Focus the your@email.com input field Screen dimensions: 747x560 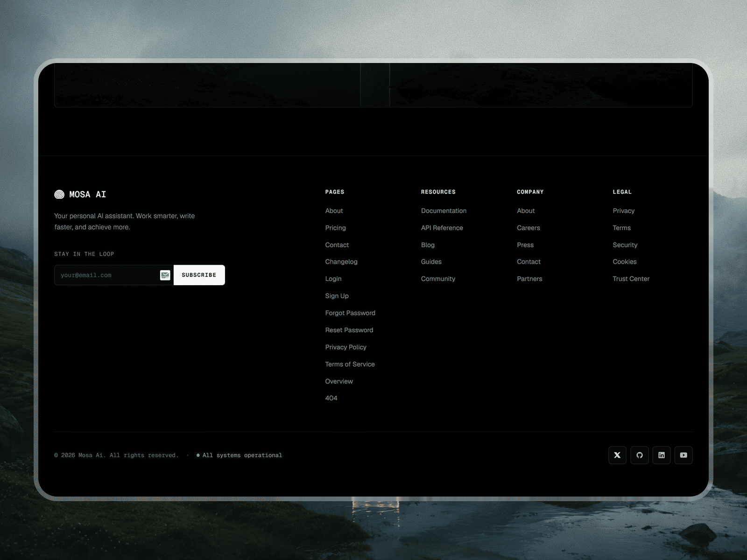pos(114,275)
